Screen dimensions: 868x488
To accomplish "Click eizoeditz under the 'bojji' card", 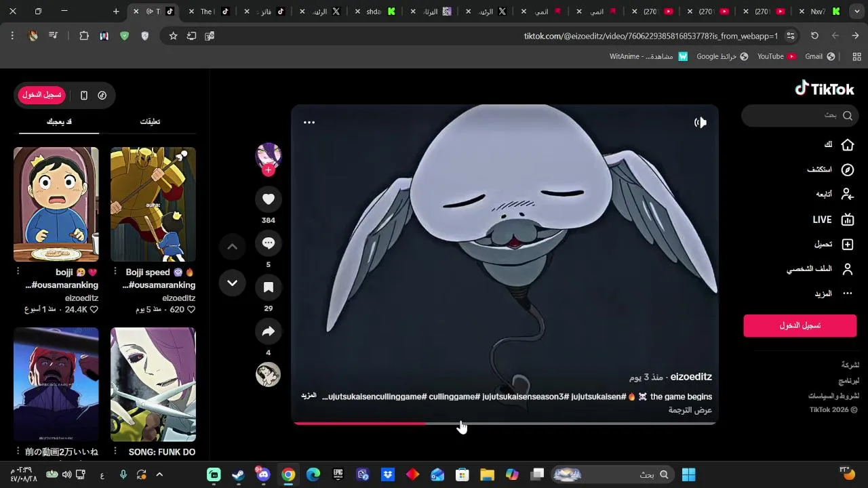I will click(x=81, y=298).
